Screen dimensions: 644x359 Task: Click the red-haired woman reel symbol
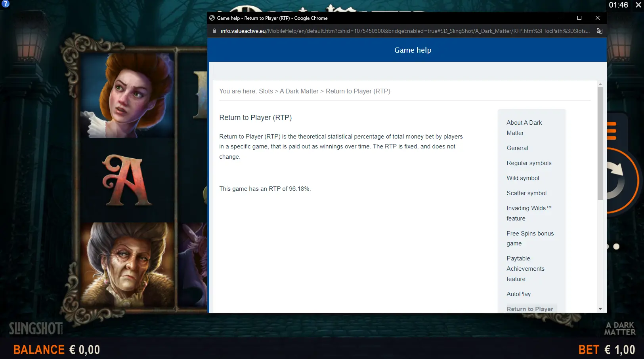(x=127, y=95)
